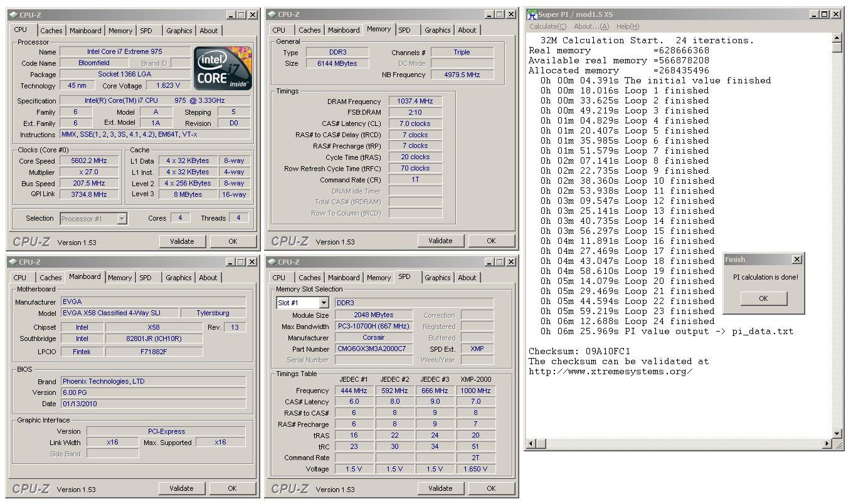
Task: Click the title icon of CPU-Z Mainboard window
Action: (13, 261)
